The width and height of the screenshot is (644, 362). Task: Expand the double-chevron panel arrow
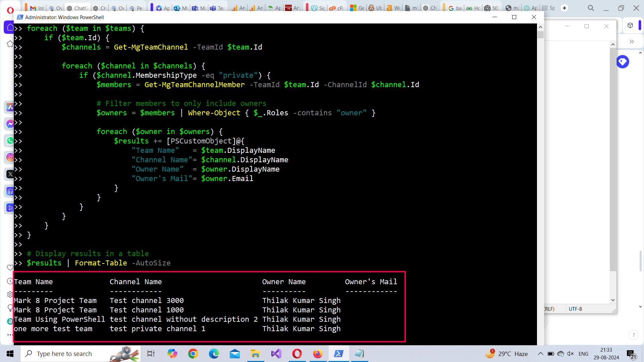632,42
